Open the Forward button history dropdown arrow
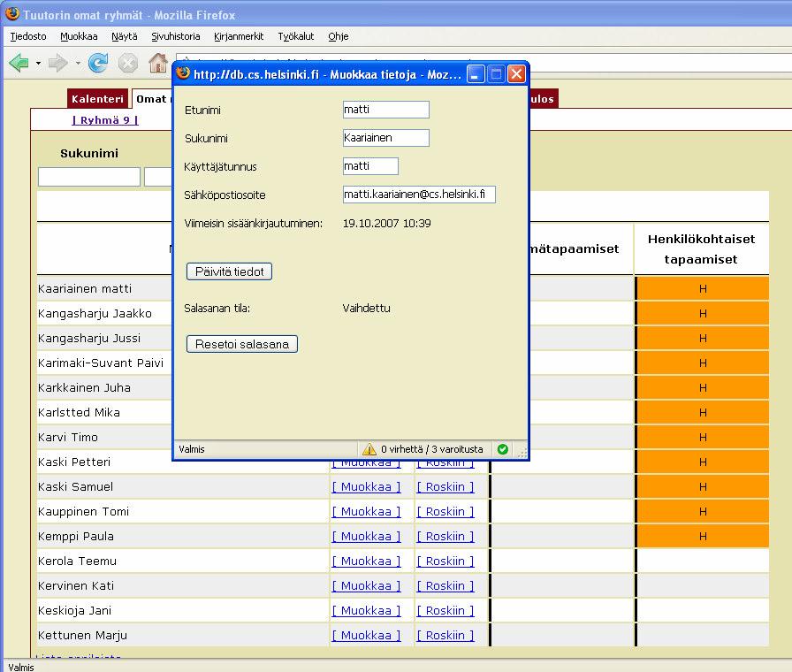The height and width of the screenshot is (672, 792). 78,64
